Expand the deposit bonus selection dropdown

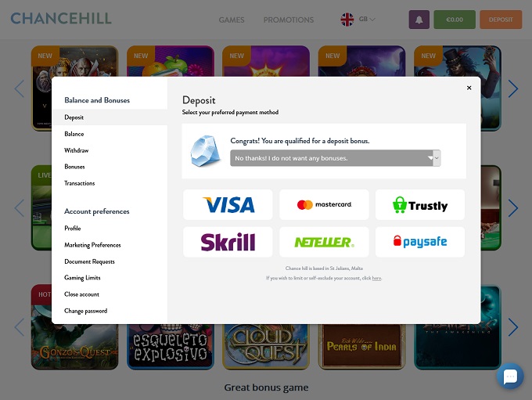tap(335, 158)
